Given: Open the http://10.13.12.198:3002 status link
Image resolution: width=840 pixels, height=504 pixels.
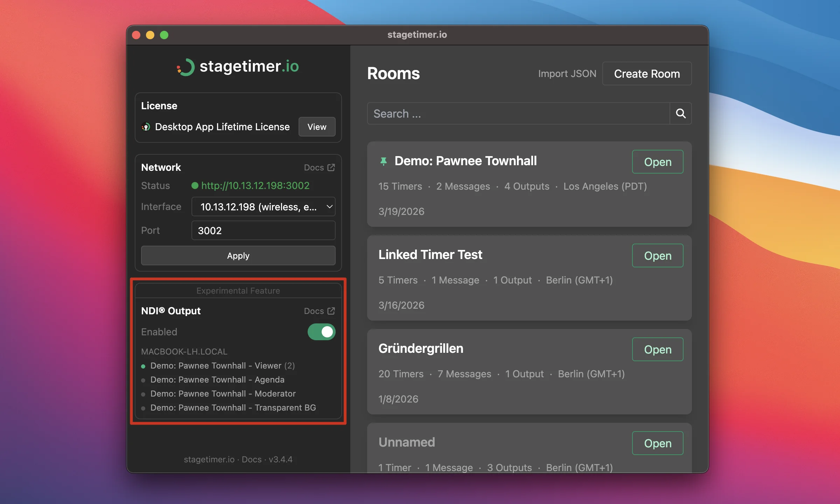Looking at the screenshot, I should 255,186.
